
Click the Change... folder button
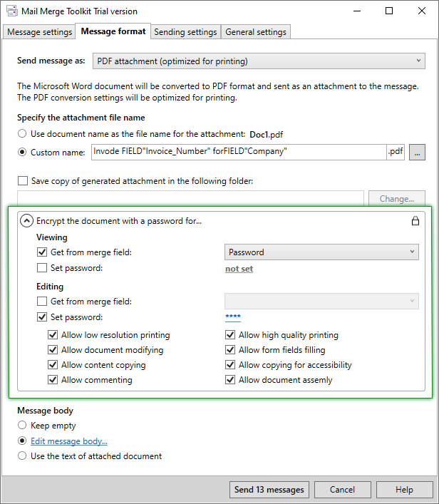tap(396, 198)
